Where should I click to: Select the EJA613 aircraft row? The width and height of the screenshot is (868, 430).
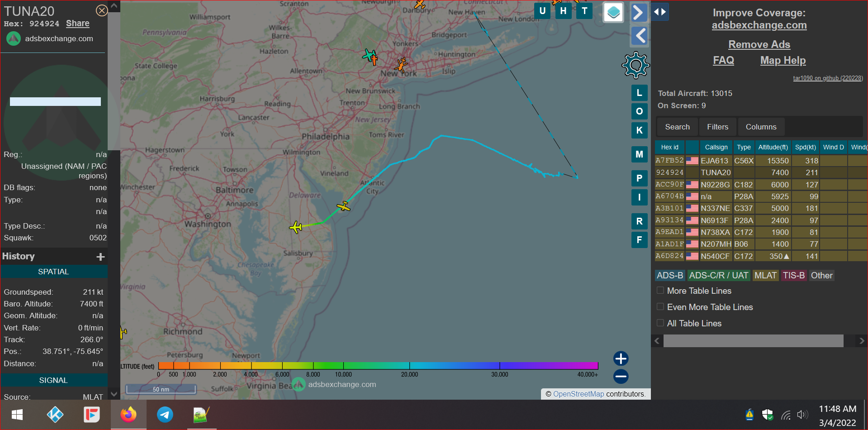761,161
